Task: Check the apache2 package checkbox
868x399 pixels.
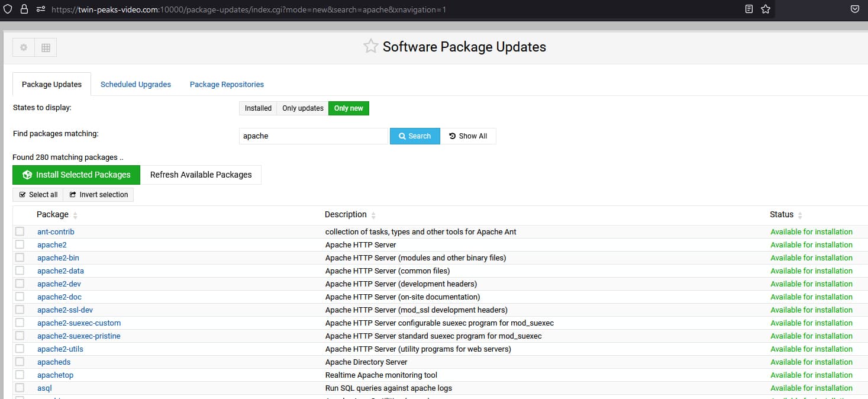Action: pyautogui.click(x=20, y=244)
